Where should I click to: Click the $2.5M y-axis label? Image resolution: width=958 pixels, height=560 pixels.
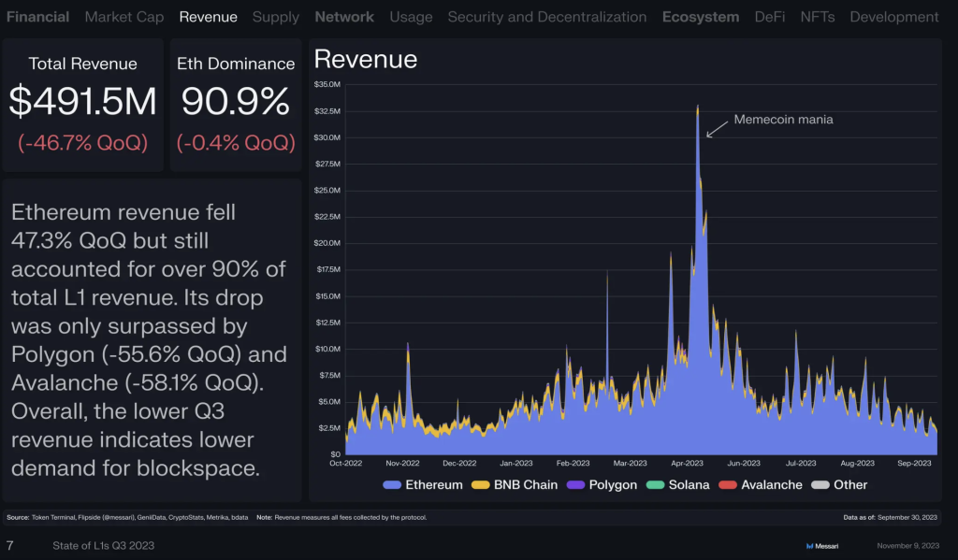point(329,428)
